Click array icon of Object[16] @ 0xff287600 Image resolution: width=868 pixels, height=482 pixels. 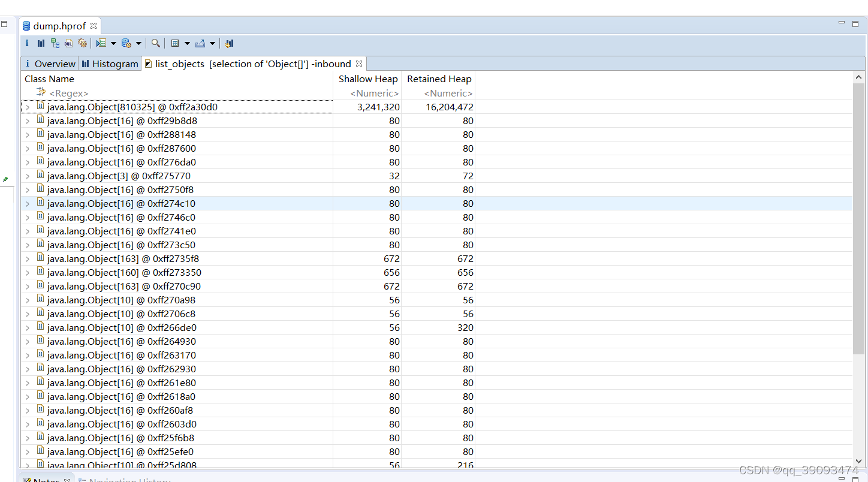click(41, 147)
